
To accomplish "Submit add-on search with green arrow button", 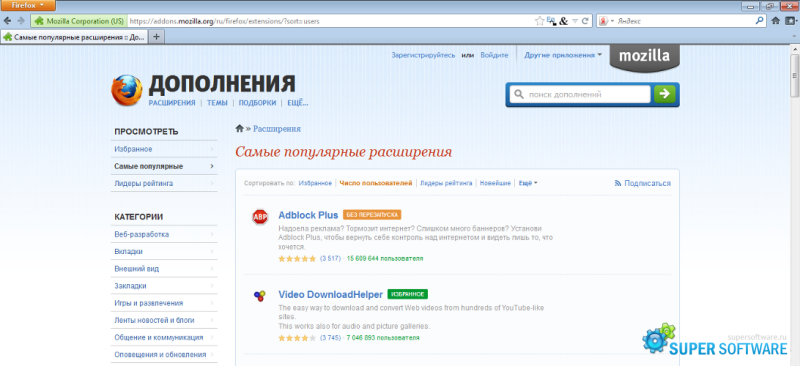I will [x=665, y=94].
